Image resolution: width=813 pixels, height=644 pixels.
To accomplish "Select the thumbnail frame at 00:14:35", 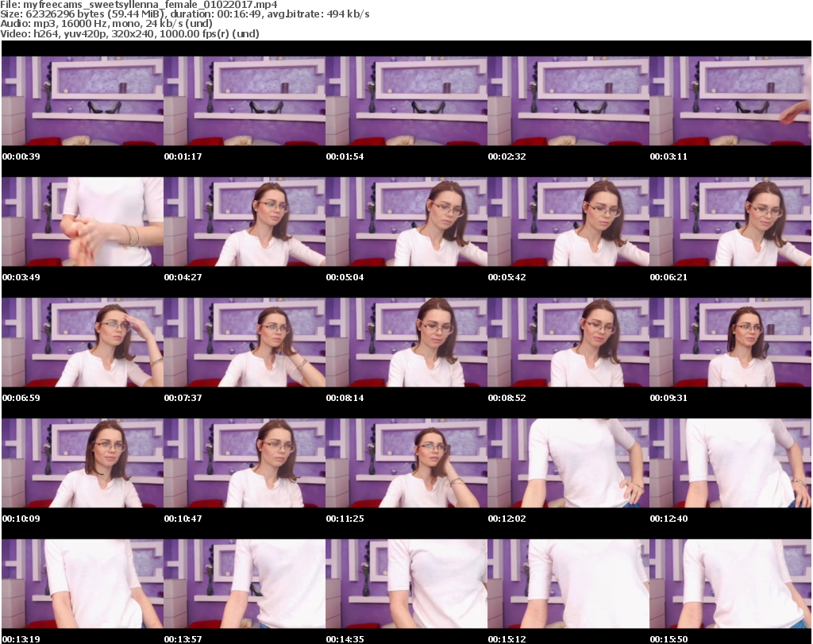I will [406, 584].
